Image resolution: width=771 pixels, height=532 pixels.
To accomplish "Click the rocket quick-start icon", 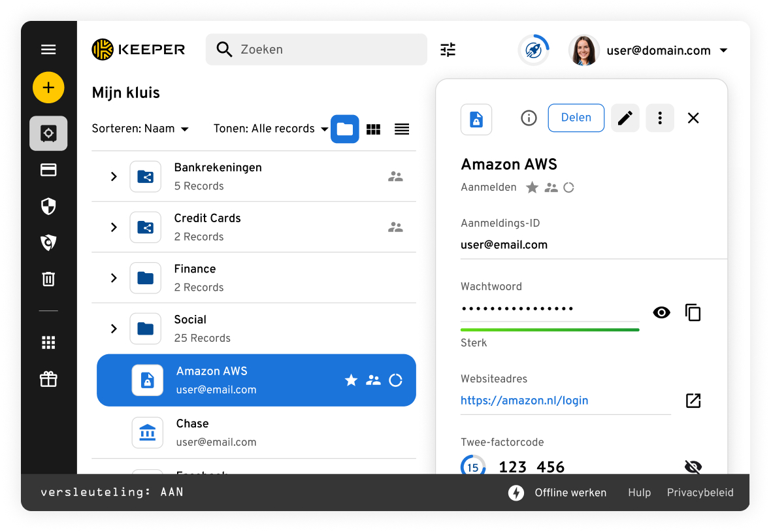I will click(534, 50).
